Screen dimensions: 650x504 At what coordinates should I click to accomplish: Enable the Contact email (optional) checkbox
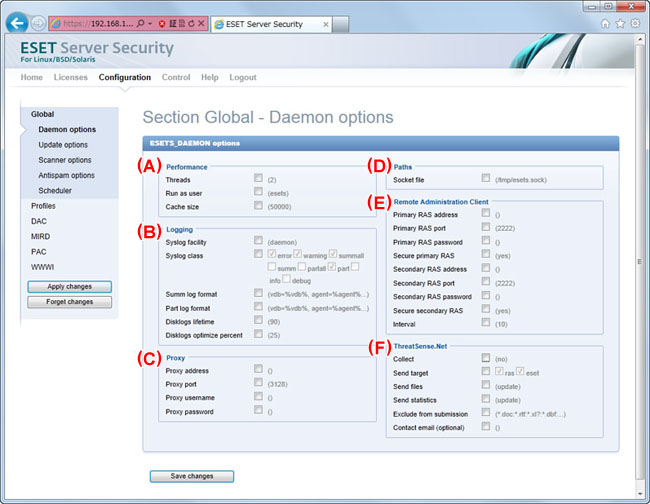pyautogui.click(x=486, y=426)
